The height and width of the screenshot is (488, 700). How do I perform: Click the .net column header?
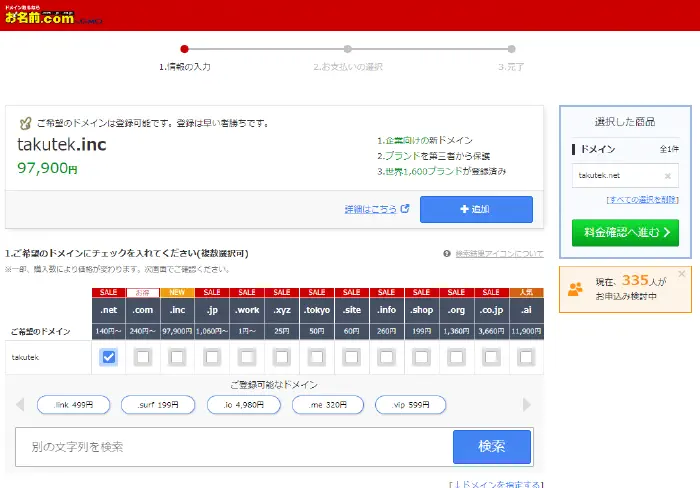click(108, 310)
